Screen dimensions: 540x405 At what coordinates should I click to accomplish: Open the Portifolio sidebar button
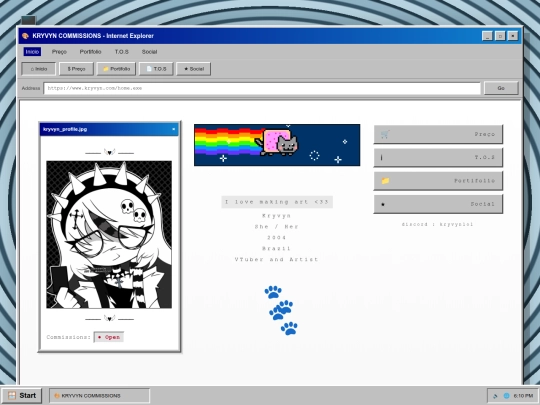(438, 181)
